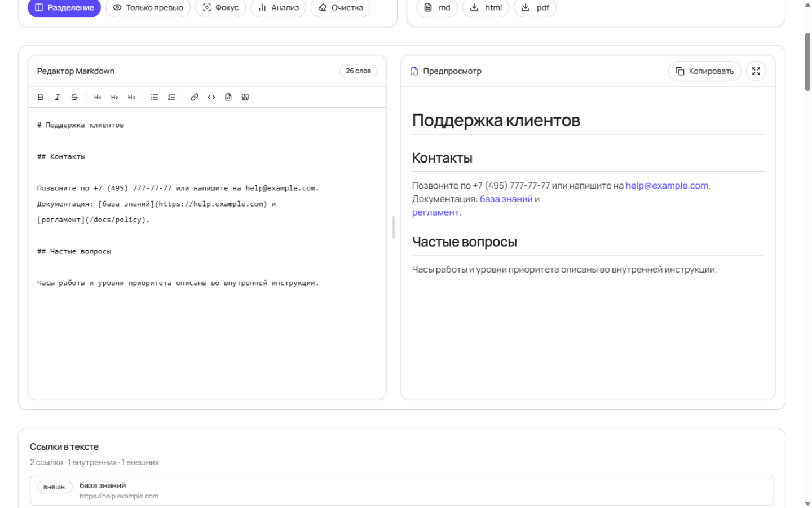Screen dimensions: 812x508
Task: Click the https://help.example.com URL in links list
Action: click(x=119, y=497)
